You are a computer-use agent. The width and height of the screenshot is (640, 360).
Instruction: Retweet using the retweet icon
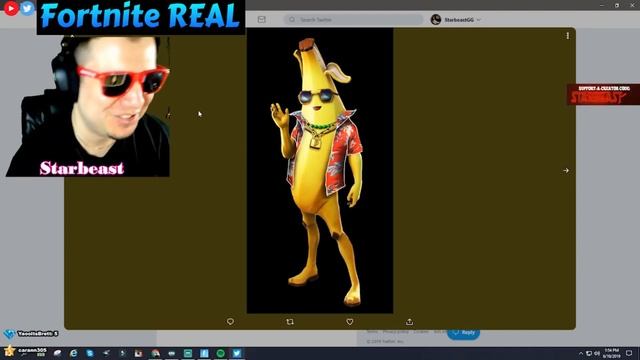click(290, 322)
